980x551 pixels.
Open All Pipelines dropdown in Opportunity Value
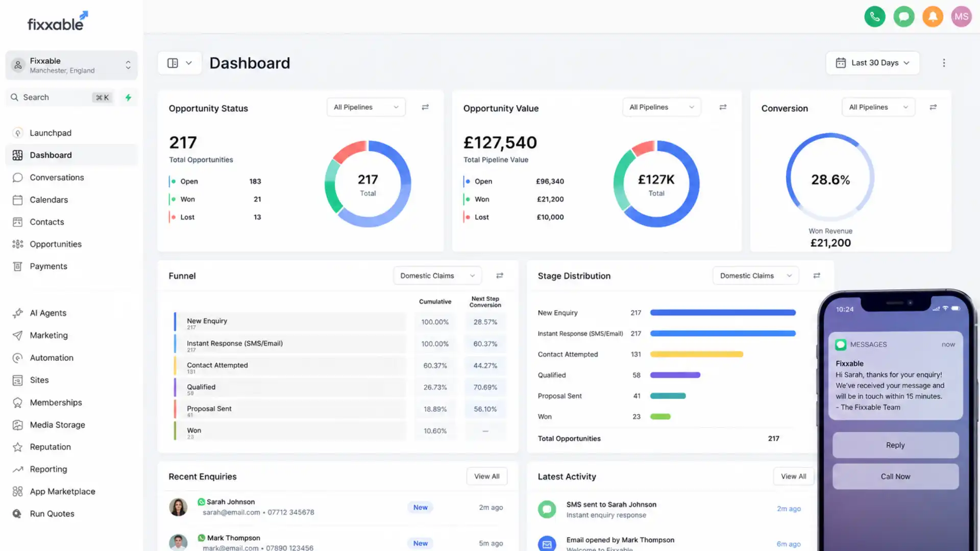pyautogui.click(x=661, y=107)
